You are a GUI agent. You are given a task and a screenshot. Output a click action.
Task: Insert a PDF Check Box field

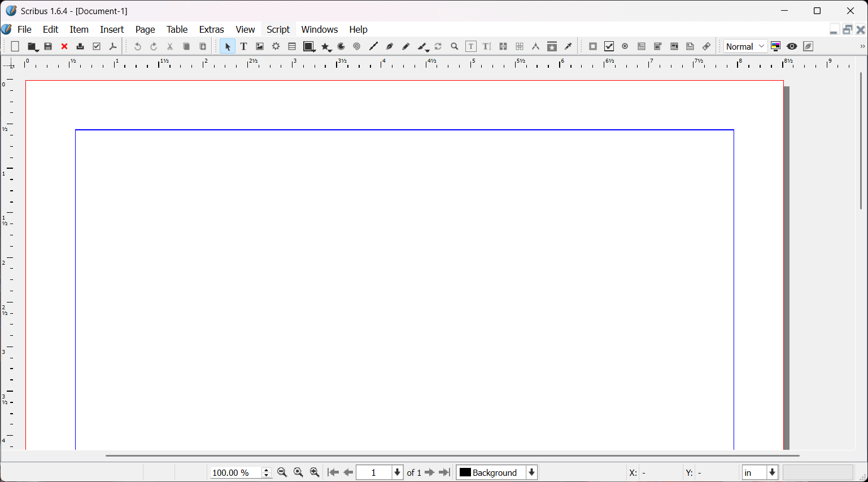(609, 47)
